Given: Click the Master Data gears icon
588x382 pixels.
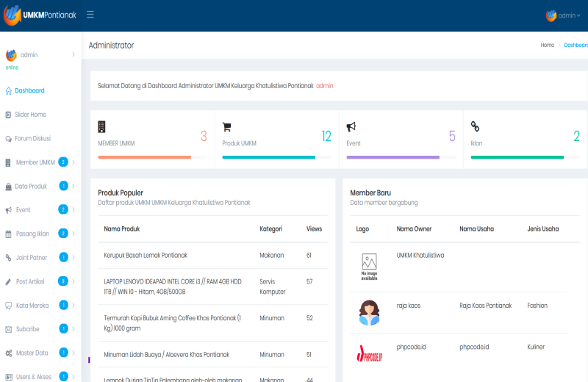Looking at the screenshot, I should [9, 353].
